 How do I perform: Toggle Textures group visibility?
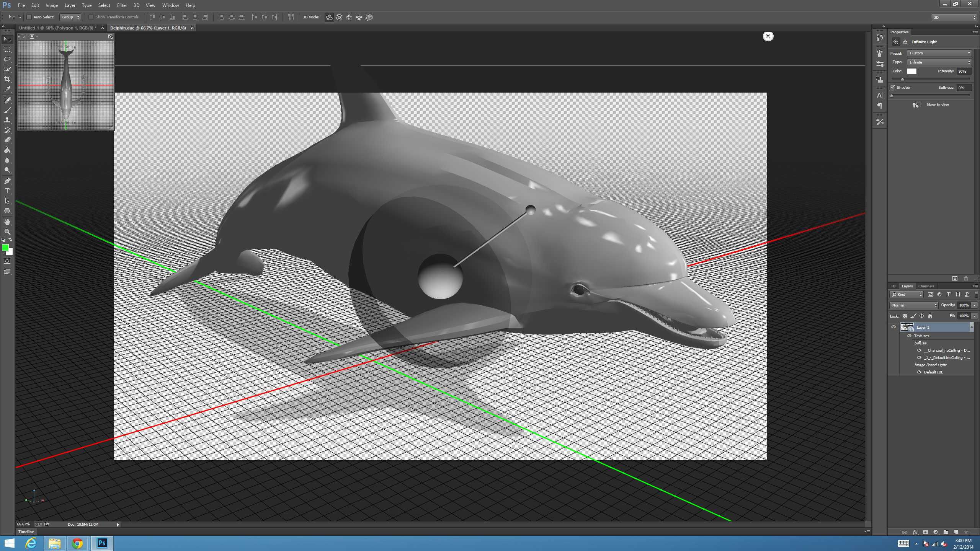[909, 336]
